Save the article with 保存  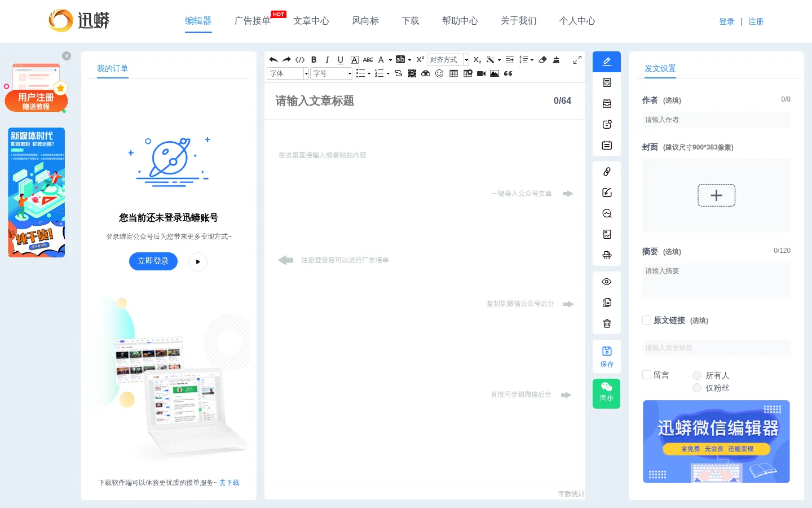(x=607, y=357)
